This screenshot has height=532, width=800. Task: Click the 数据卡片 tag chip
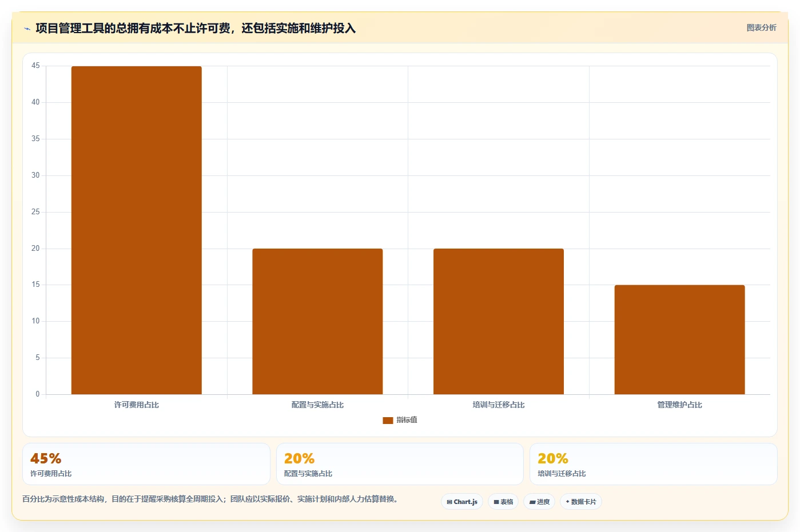pos(581,502)
